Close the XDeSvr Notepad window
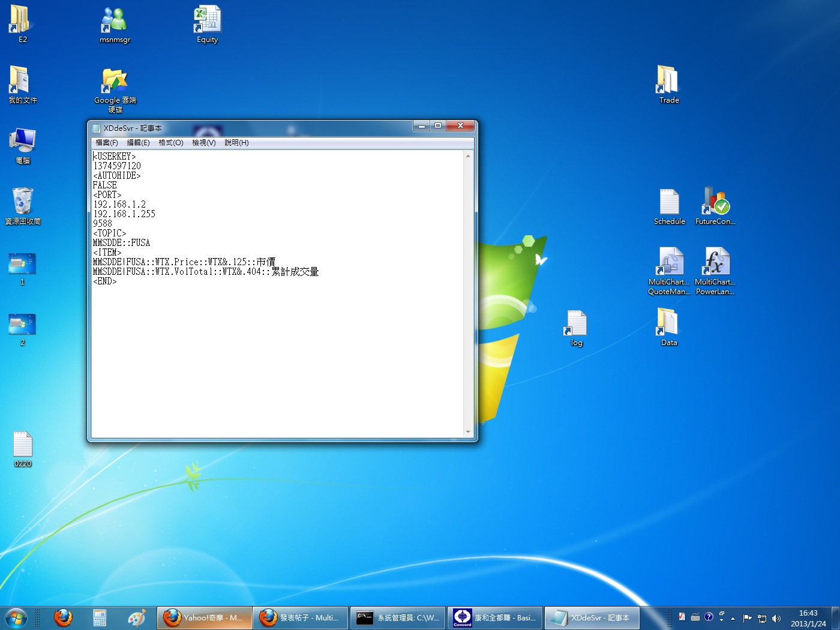This screenshot has width=840, height=630. (x=460, y=126)
